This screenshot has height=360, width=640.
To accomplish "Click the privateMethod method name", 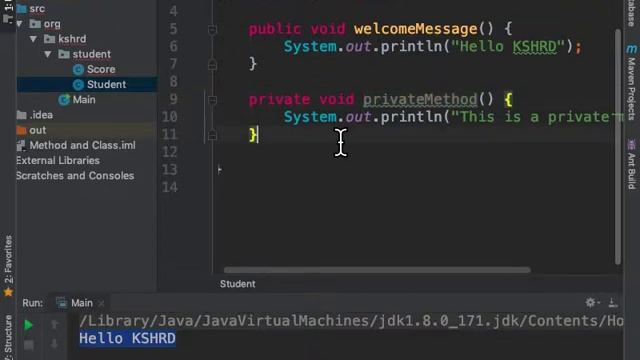I will (x=420, y=99).
